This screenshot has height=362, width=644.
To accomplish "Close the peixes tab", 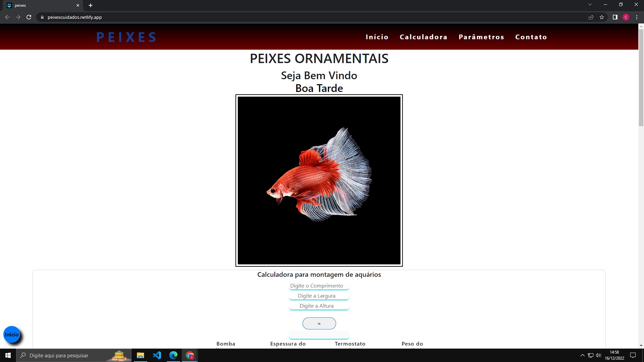I will (x=78, y=5).
